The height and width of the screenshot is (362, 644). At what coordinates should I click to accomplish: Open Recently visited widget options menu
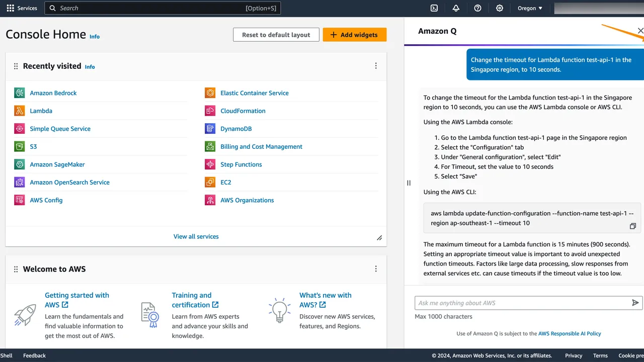[x=376, y=66]
